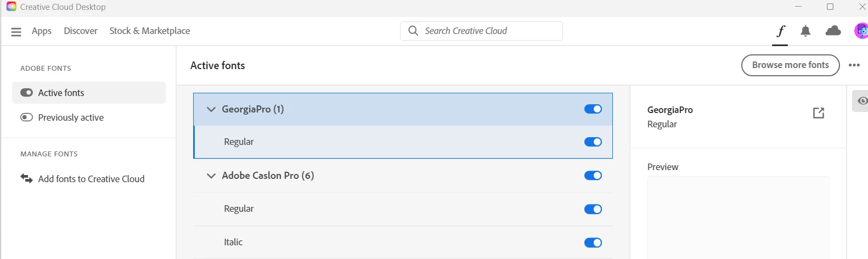The height and width of the screenshot is (259, 868).
Task: Open the more options ellipsis menu
Action: [854, 65]
